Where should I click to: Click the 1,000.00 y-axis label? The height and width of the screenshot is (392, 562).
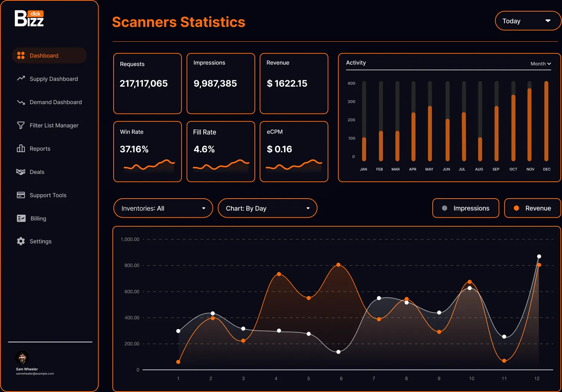[x=130, y=239]
